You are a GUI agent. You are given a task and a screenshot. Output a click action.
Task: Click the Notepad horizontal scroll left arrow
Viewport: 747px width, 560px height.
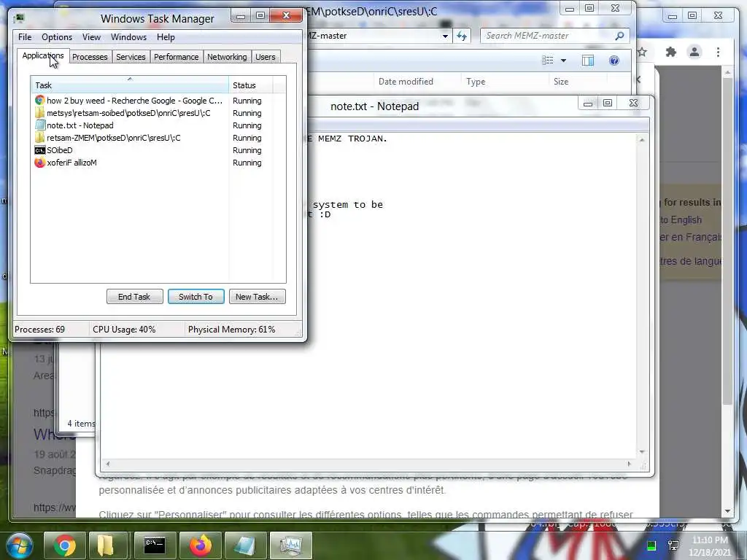click(108, 464)
